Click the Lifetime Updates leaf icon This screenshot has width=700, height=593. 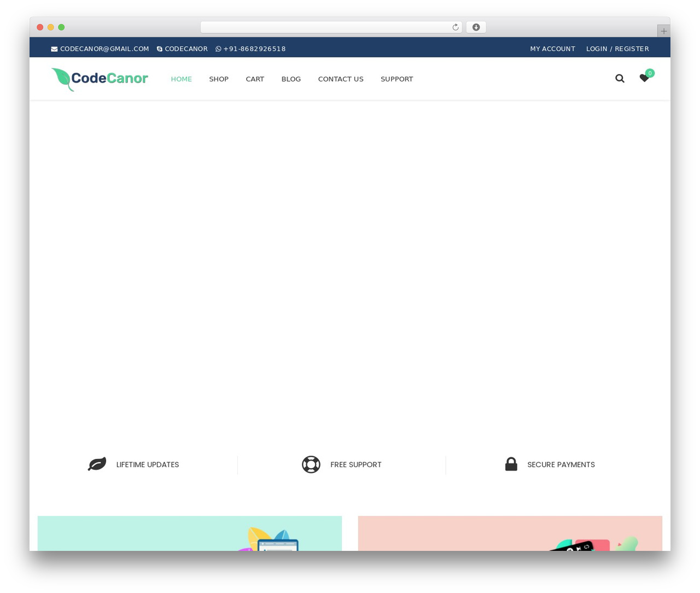[97, 464]
